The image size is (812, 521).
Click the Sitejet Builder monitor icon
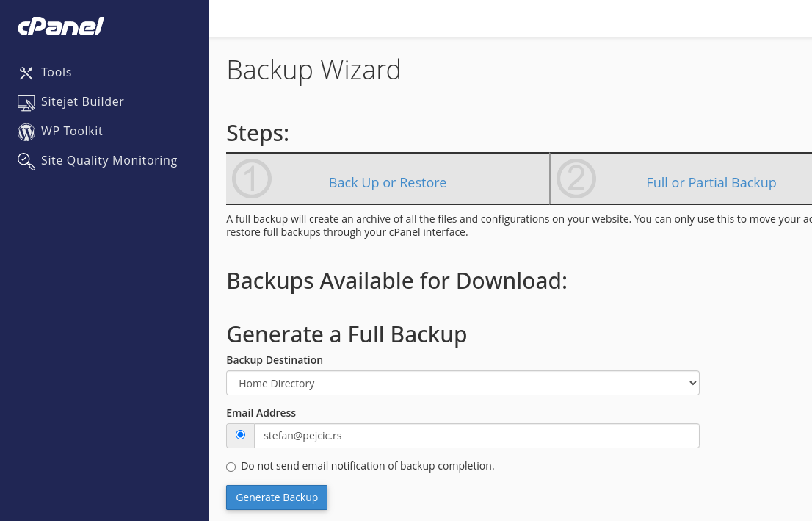[26, 102]
